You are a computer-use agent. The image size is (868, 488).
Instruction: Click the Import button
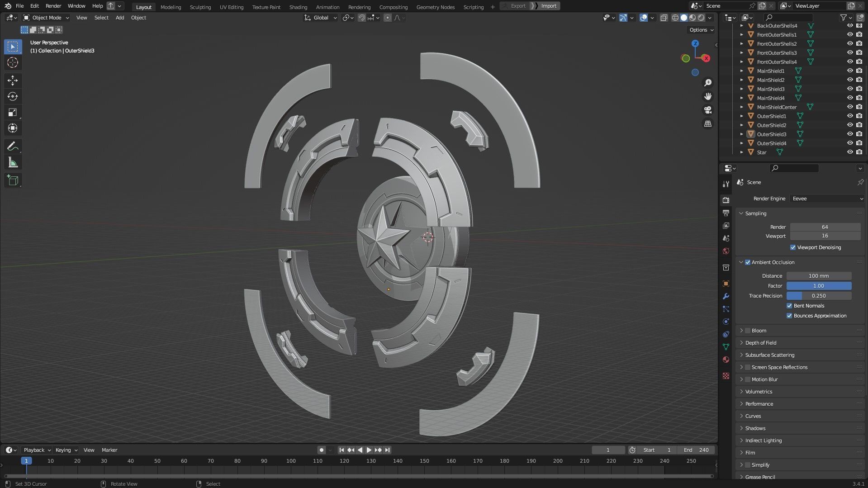coord(548,6)
